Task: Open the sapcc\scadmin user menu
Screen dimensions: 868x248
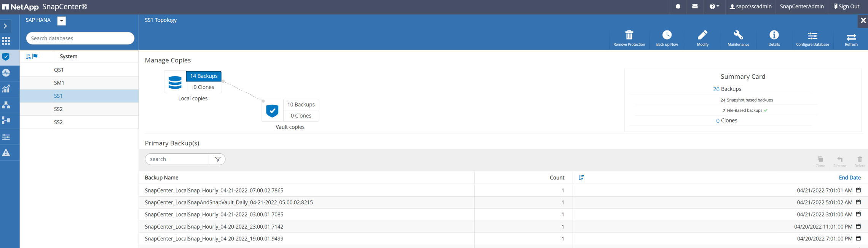Action: pyautogui.click(x=750, y=6)
